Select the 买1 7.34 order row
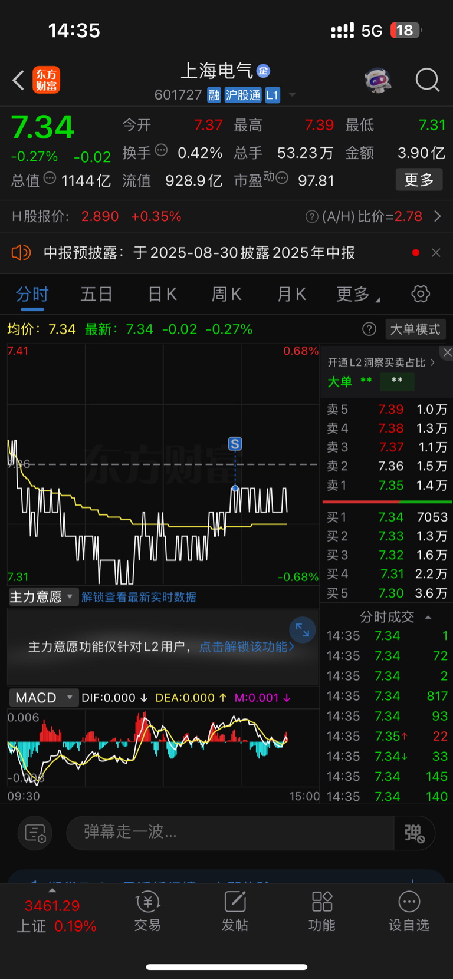This screenshot has height=980, width=453. (x=387, y=517)
